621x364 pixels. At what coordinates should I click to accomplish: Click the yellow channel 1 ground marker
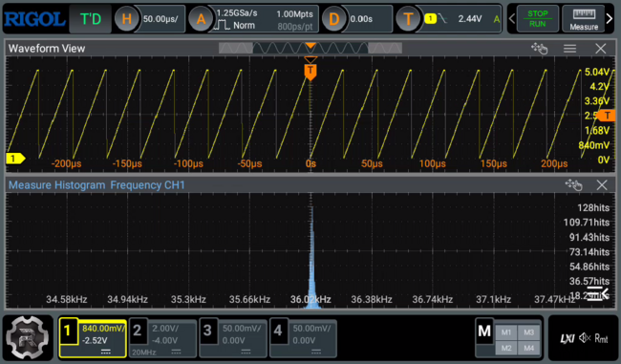(15, 159)
